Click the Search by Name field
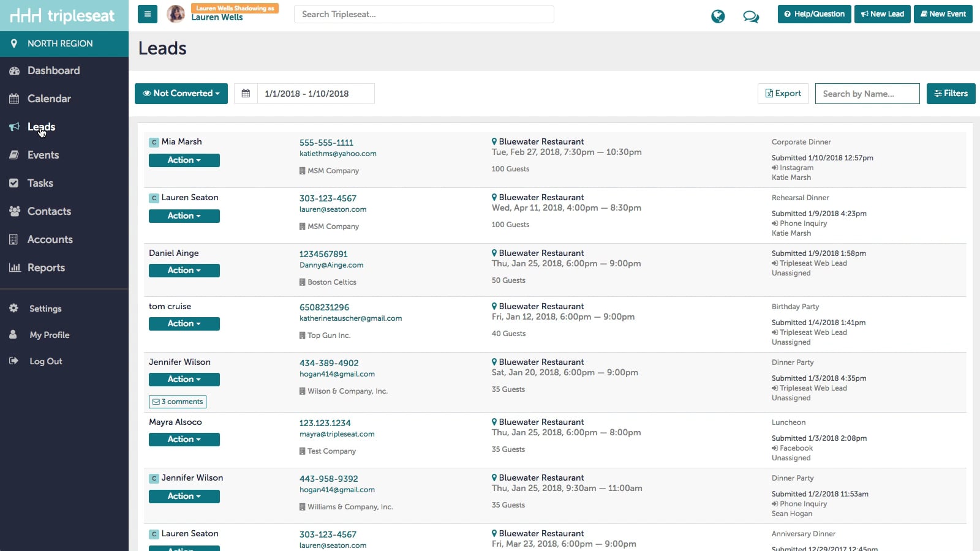 pyautogui.click(x=867, y=94)
